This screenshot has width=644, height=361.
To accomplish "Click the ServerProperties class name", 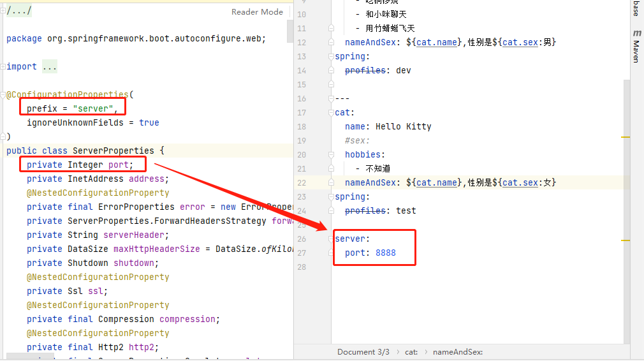I will [113, 151].
